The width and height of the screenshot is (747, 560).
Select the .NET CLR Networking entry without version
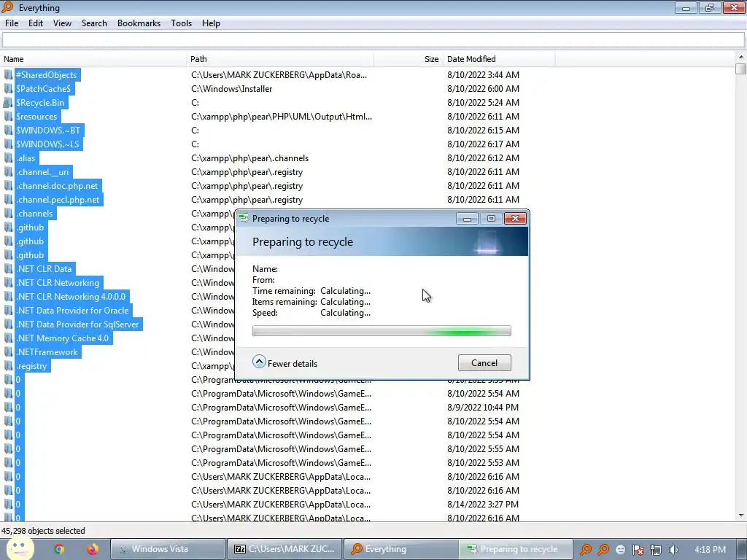58,282
